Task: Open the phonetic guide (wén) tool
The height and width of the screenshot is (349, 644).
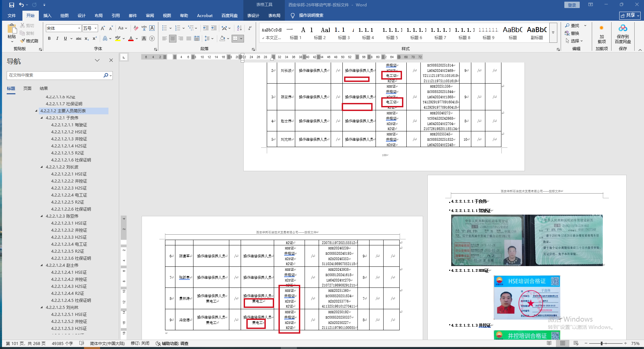Action: [x=144, y=28]
